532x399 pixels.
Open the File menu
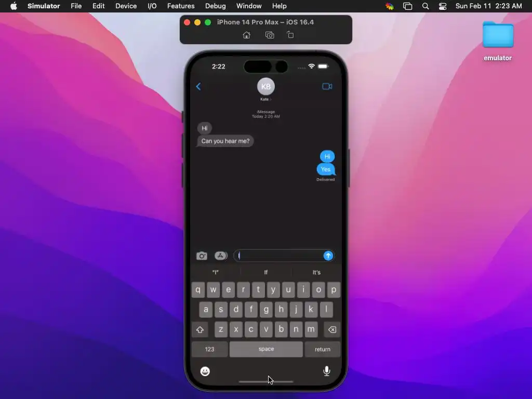pyautogui.click(x=76, y=6)
